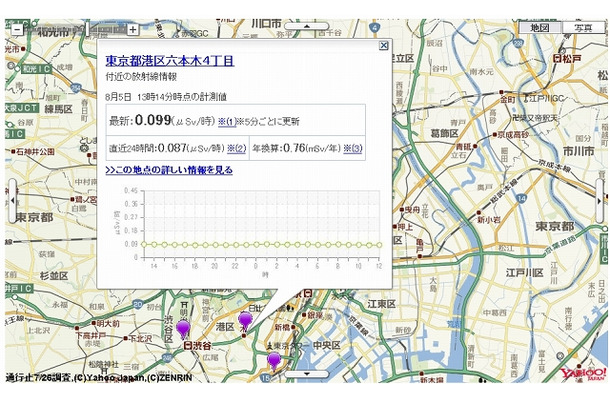Click 石神井公園 station label
This screenshot has height=400, width=610.
point(36,151)
